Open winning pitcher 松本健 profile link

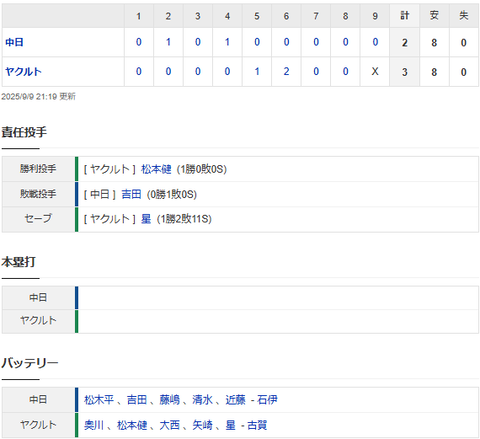tap(156, 169)
